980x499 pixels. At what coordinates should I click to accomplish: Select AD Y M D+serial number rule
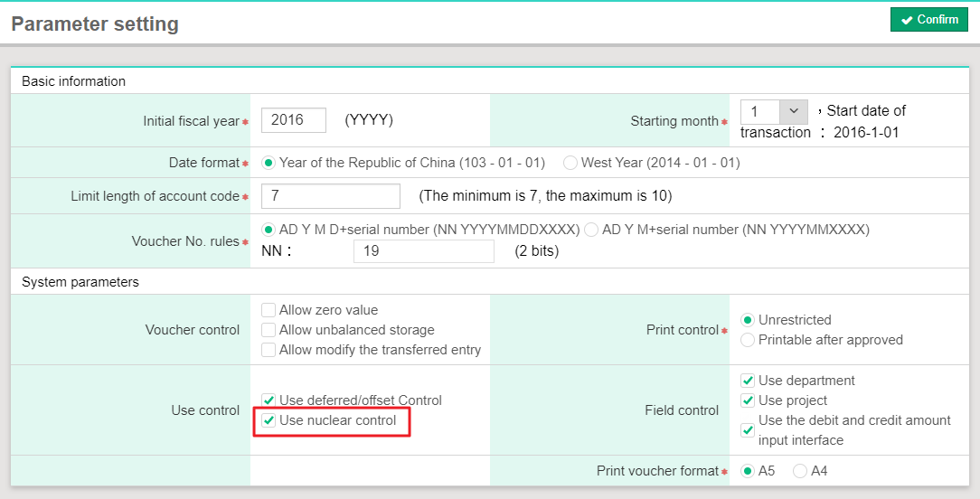[269, 230]
